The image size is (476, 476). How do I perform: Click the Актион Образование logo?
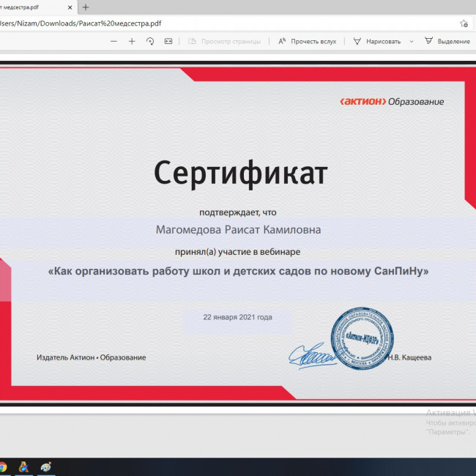tap(392, 102)
